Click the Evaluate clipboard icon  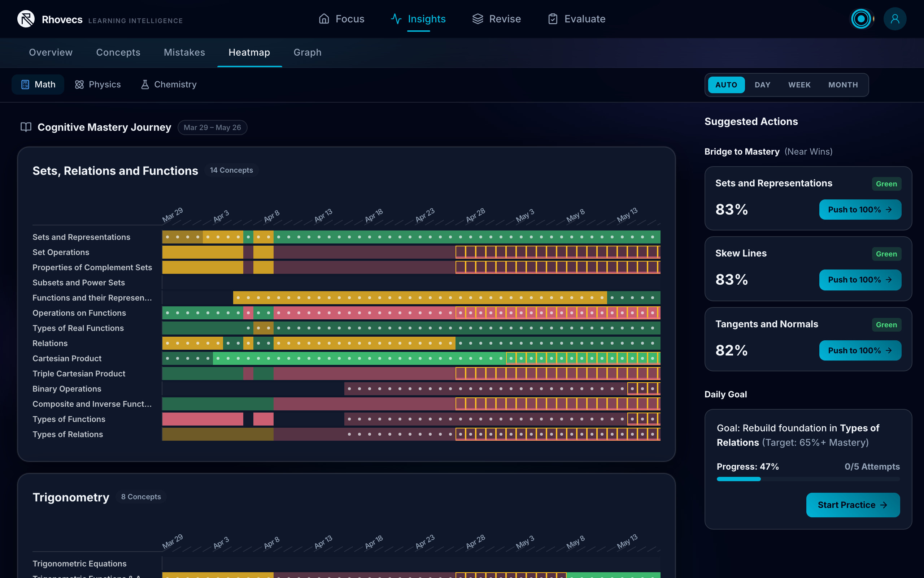click(553, 19)
